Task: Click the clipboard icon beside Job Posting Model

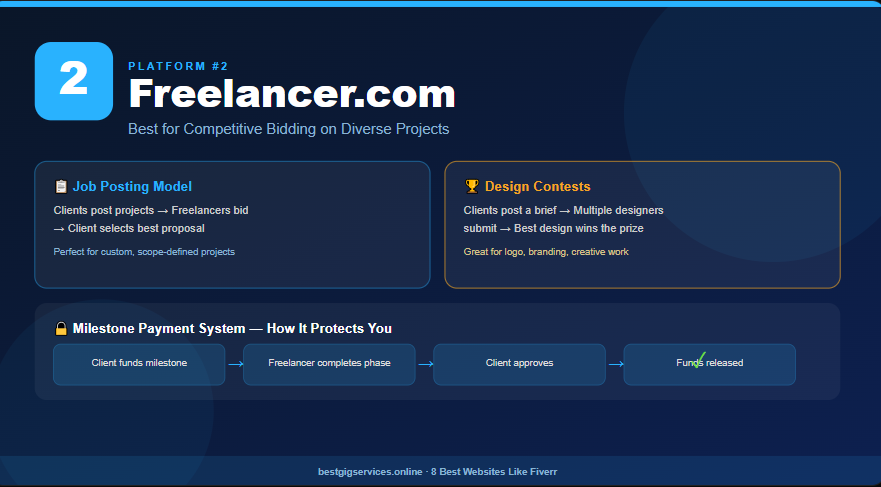Action: click(61, 186)
